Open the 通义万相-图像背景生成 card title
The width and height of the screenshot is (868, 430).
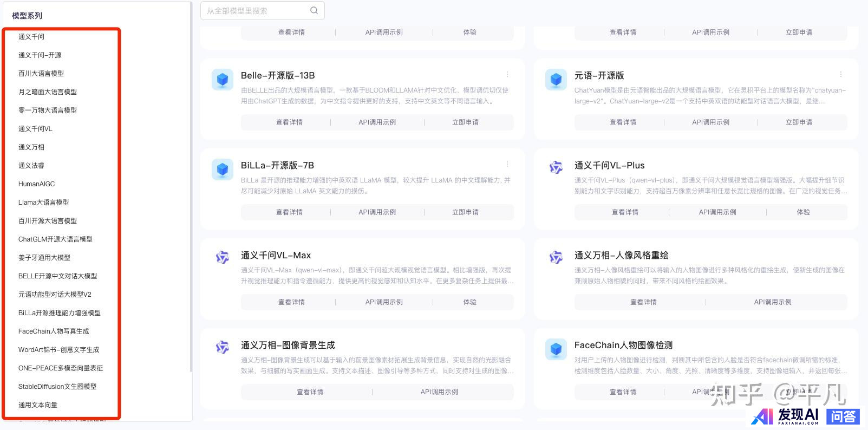(x=288, y=345)
